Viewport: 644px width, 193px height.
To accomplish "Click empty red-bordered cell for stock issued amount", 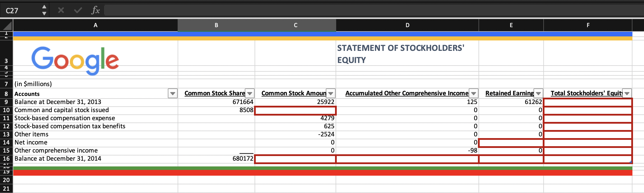I will pos(295,110).
